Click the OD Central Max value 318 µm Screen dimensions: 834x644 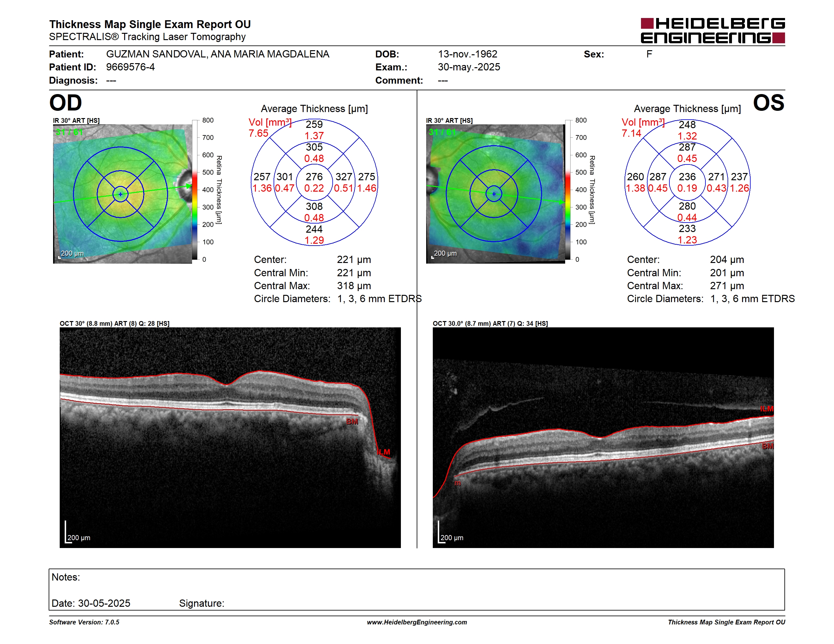pyautogui.click(x=354, y=286)
